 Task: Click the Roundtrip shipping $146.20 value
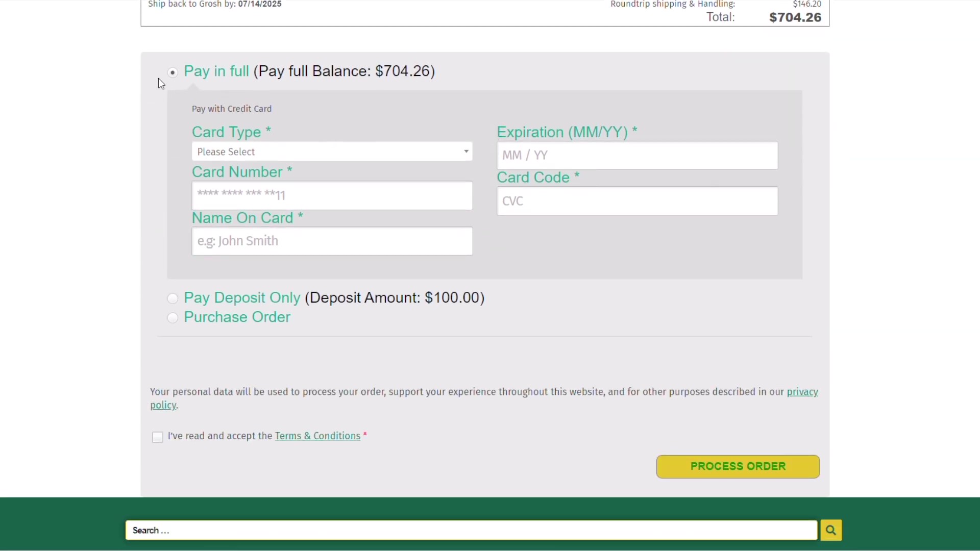[x=807, y=4]
